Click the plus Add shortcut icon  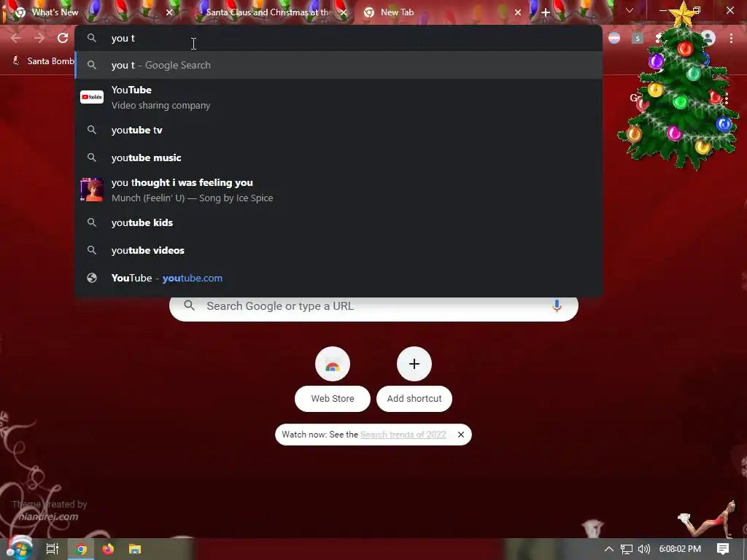tap(414, 365)
